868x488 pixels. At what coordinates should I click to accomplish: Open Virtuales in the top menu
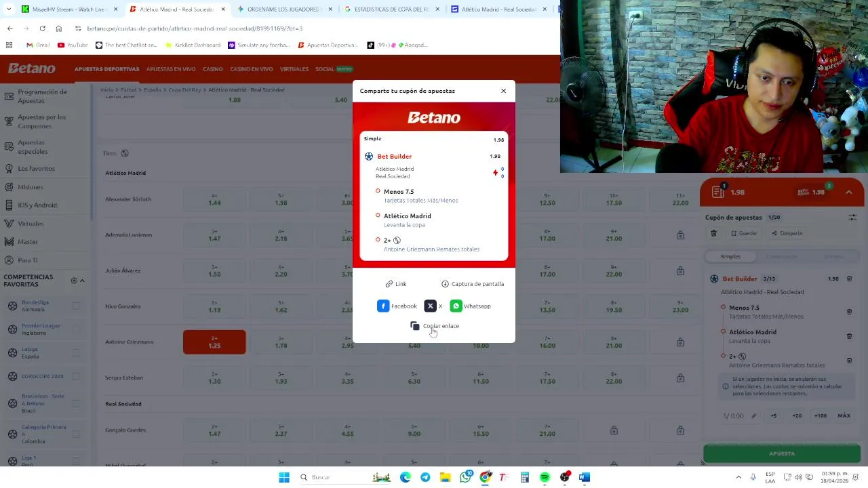(294, 69)
